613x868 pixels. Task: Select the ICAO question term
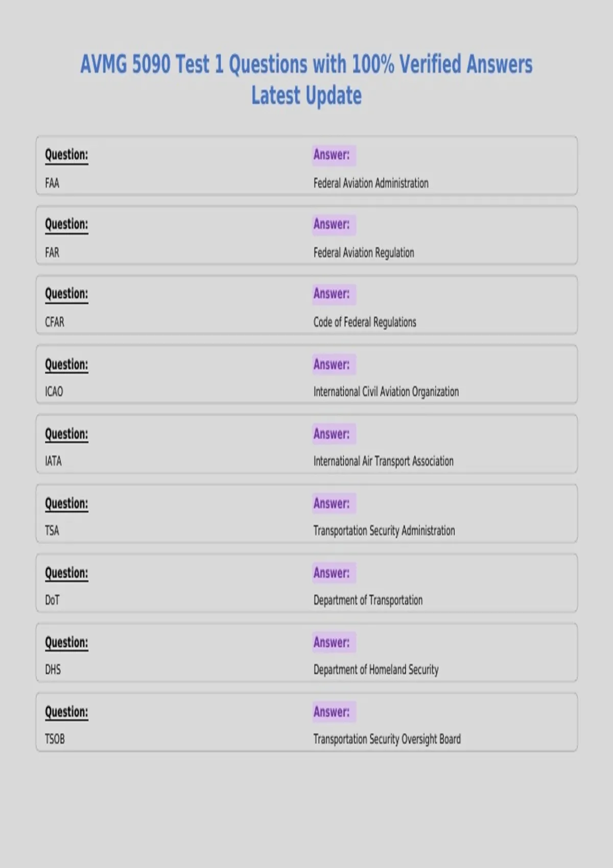tap(54, 392)
